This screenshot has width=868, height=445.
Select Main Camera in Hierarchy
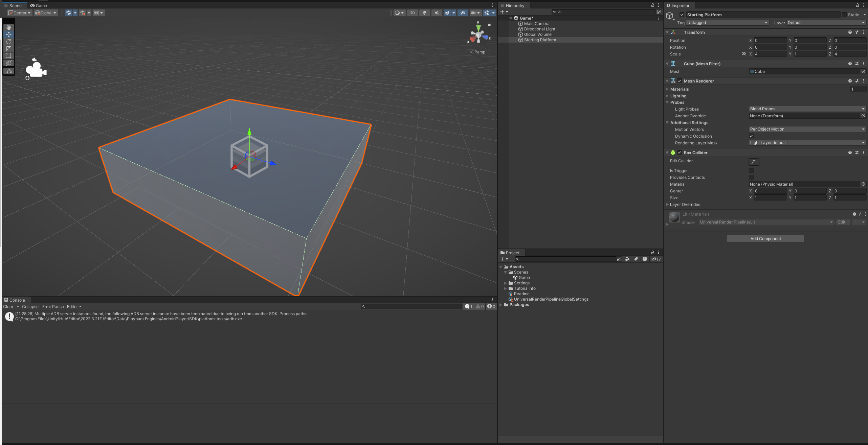(536, 24)
